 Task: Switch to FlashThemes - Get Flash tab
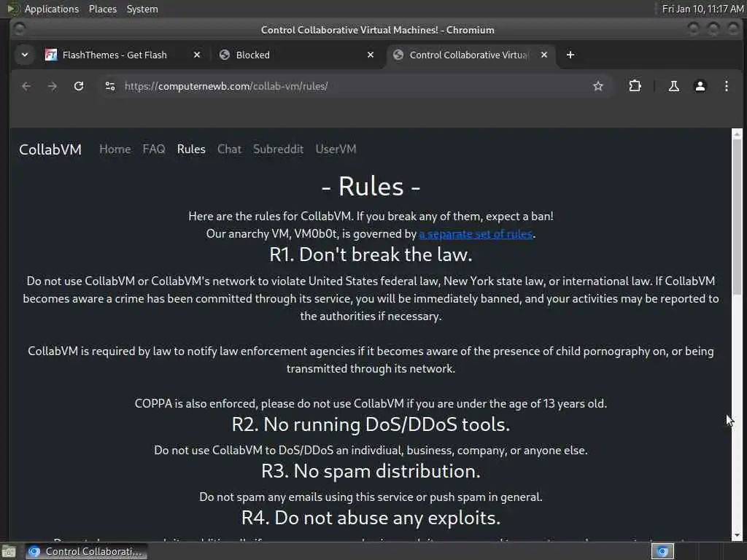[x=115, y=55]
